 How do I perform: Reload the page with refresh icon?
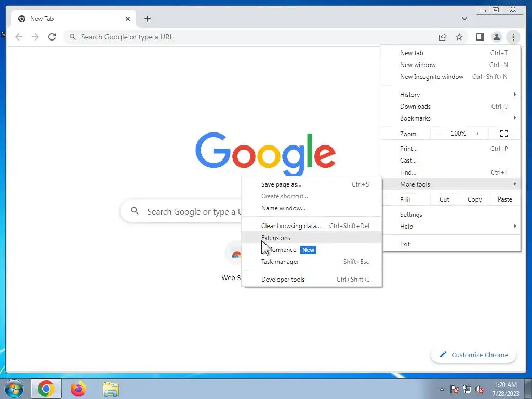pyautogui.click(x=52, y=37)
